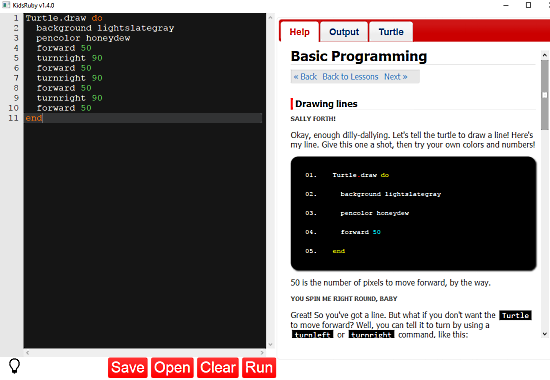The height and width of the screenshot is (380, 550).
Task: Click line number 11 in gutter
Action: tap(13, 118)
